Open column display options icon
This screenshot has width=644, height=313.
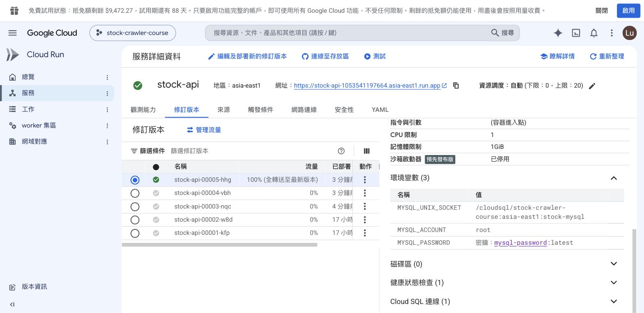[x=366, y=151]
